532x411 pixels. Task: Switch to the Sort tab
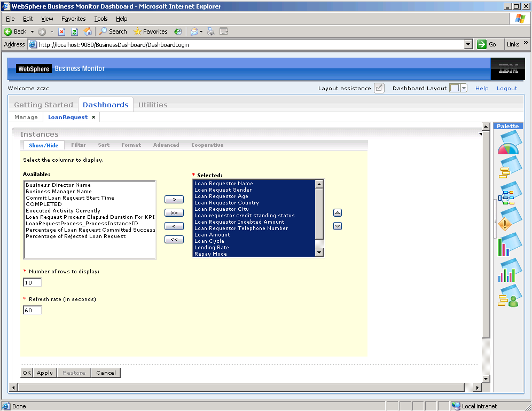click(x=104, y=145)
